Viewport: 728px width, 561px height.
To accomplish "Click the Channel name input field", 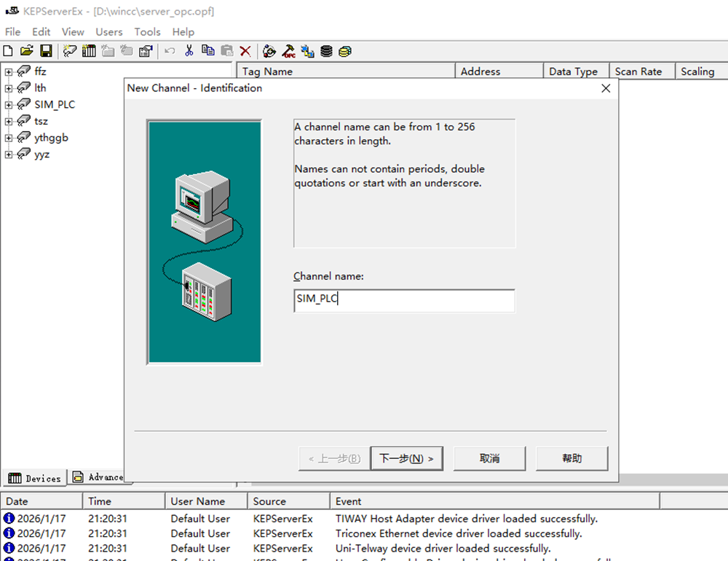I will (404, 300).
